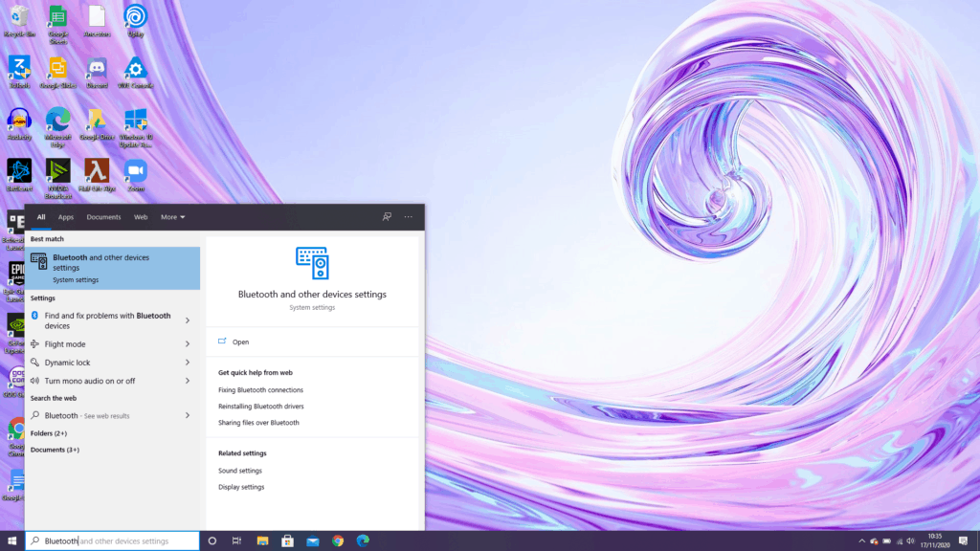Switch to the Documents search tab
This screenshot has height=551, width=980.
(x=103, y=217)
